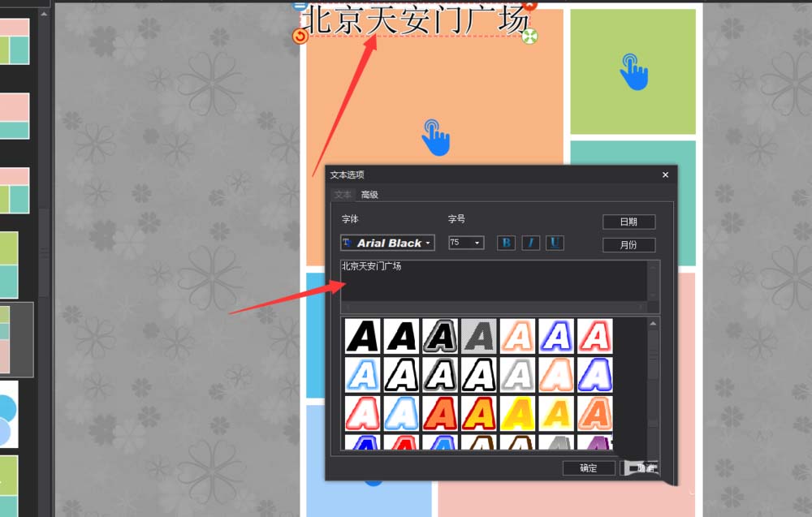Screen dimensions: 812x517
Task: Select black A with gray outline style
Action: [x=439, y=336]
